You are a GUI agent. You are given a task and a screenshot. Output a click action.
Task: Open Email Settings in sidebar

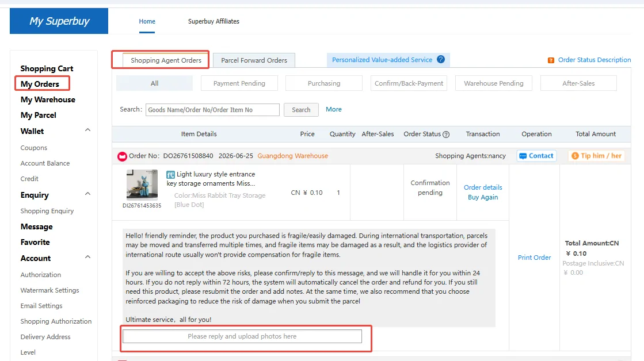pyautogui.click(x=41, y=306)
